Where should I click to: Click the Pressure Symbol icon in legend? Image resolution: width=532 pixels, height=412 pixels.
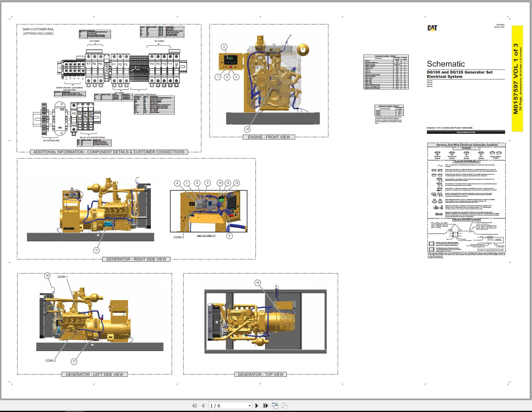pos(437,153)
